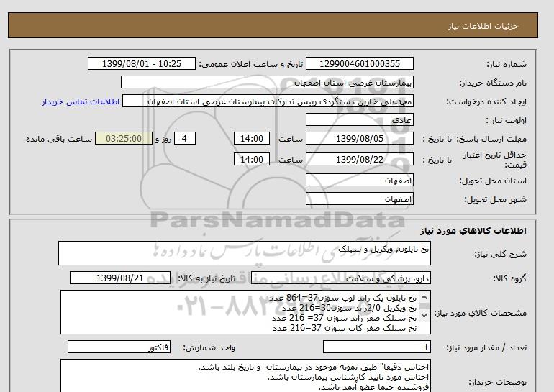Click the line نخ سیلک صفر کات سوزن 37
Viewport: 554px width, 392px height.
[x=345, y=329]
